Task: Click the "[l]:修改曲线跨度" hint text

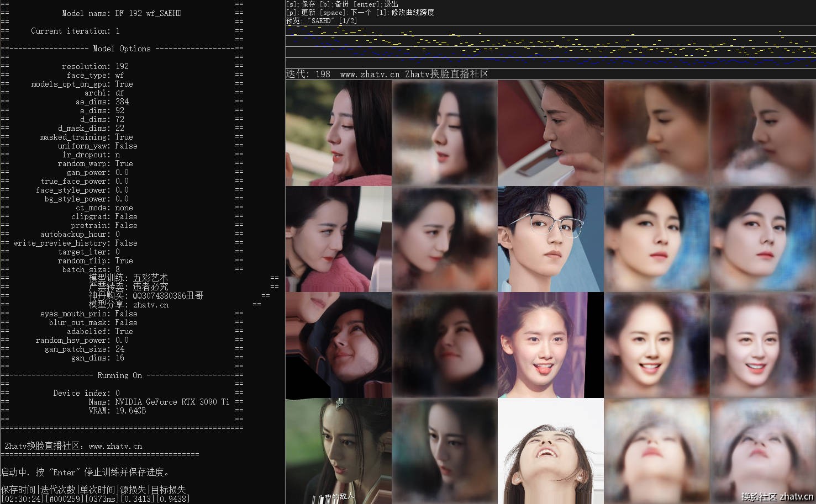Action: tap(405, 12)
